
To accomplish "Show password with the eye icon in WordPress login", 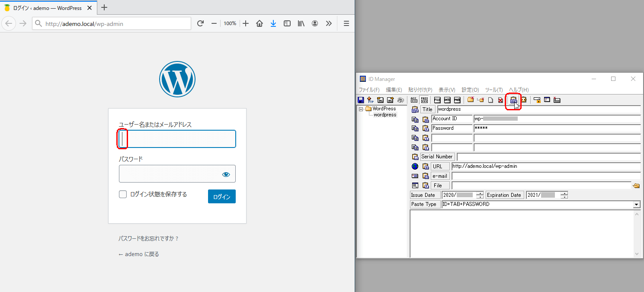I will point(226,174).
